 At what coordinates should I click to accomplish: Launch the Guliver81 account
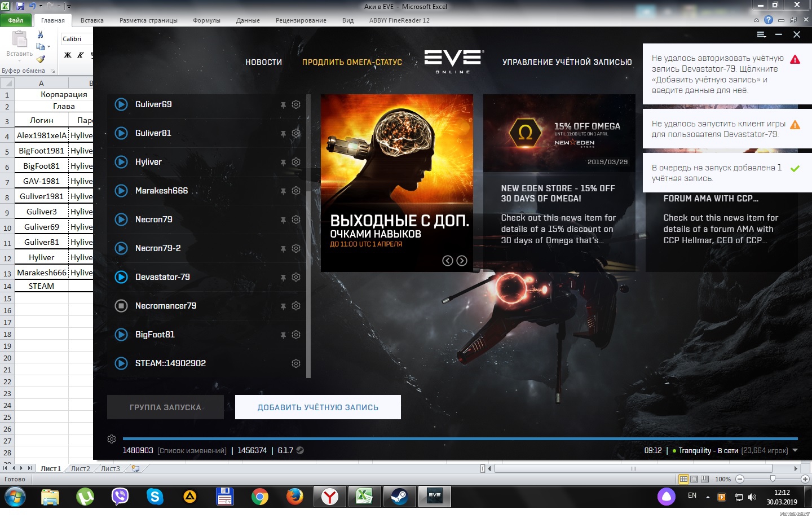pyautogui.click(x=121, y=133)
